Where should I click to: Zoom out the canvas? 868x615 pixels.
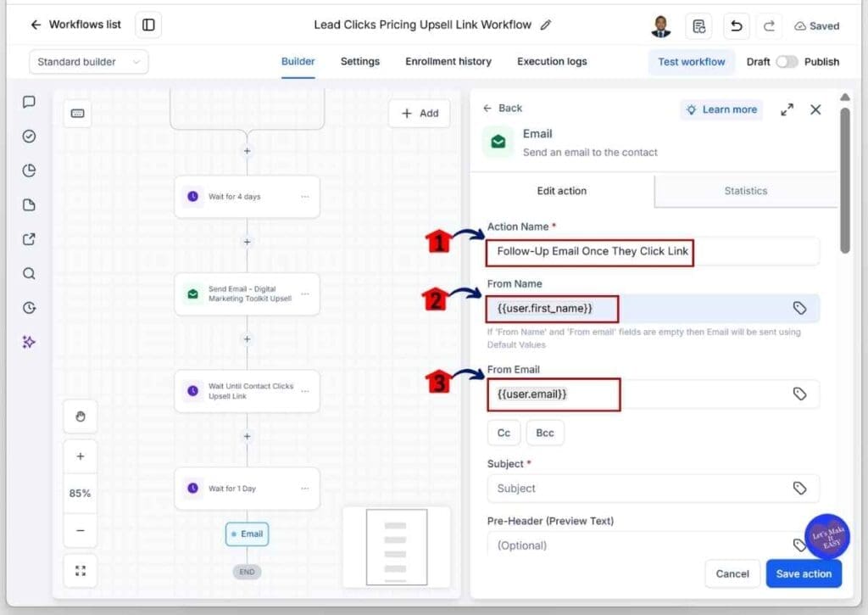click(x=81, y=531)
